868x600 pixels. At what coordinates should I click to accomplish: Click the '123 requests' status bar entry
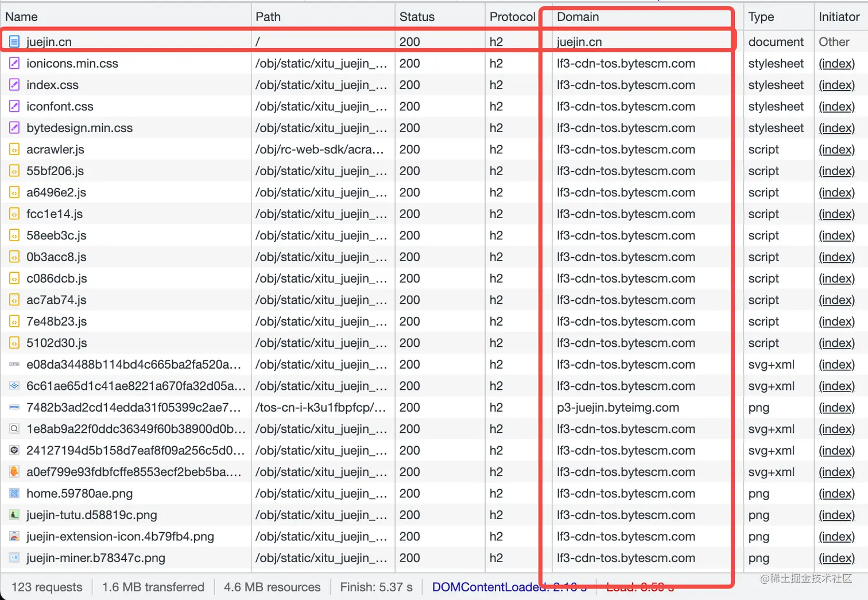47,587
